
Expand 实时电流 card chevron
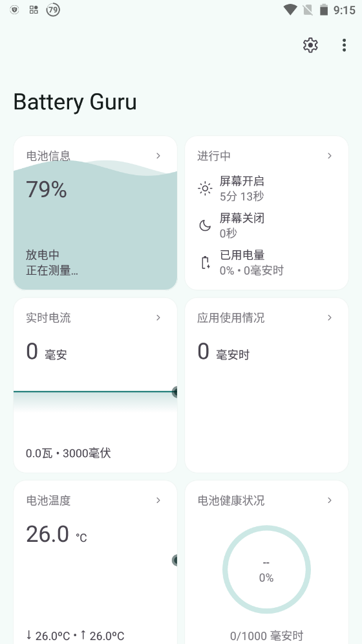coord(158,317)
